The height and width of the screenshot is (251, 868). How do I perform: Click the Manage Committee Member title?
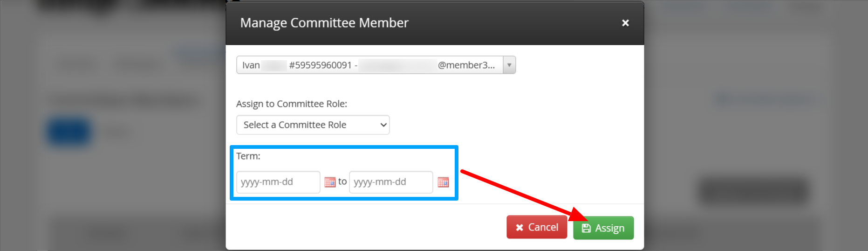(x=324, y=23)
